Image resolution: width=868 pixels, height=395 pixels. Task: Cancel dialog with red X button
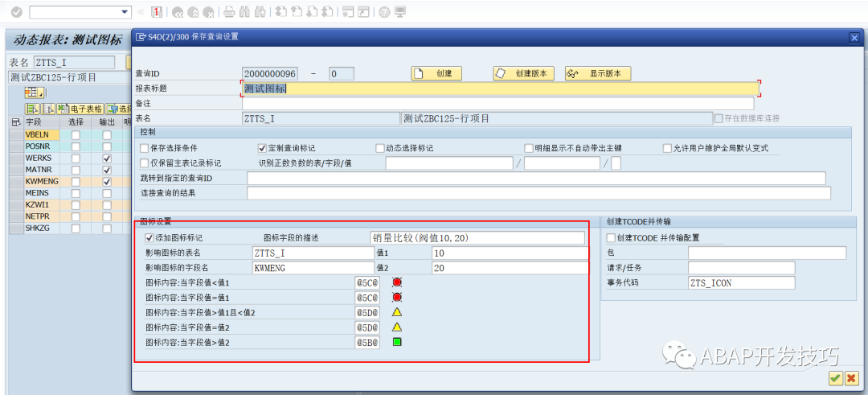[x=851, y=378]
